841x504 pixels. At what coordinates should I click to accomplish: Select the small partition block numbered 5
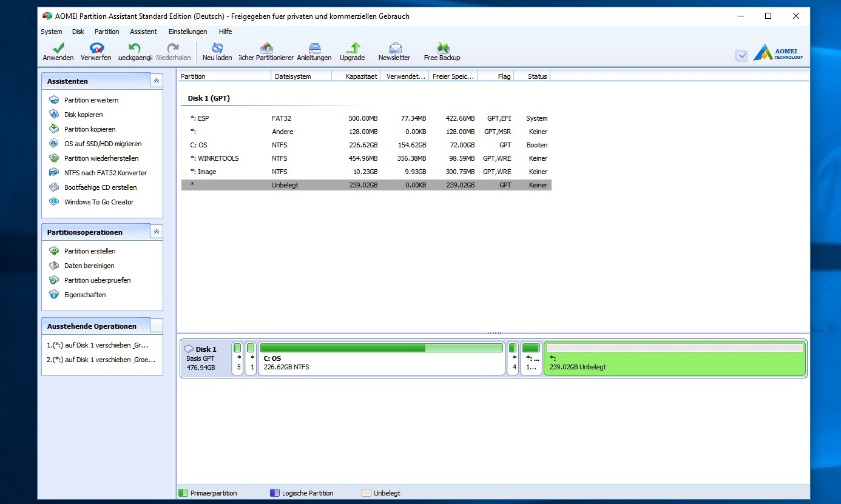click(x=238, y=358)
